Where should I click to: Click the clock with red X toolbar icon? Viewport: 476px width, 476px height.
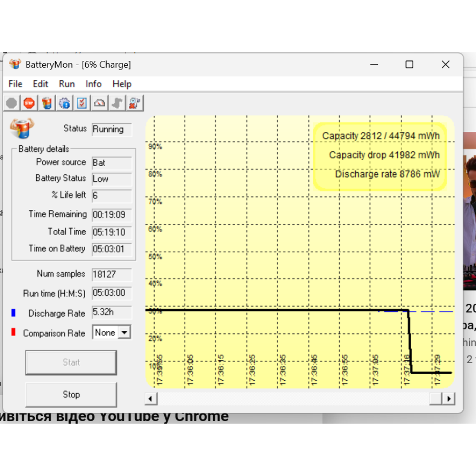coord(135,103)
